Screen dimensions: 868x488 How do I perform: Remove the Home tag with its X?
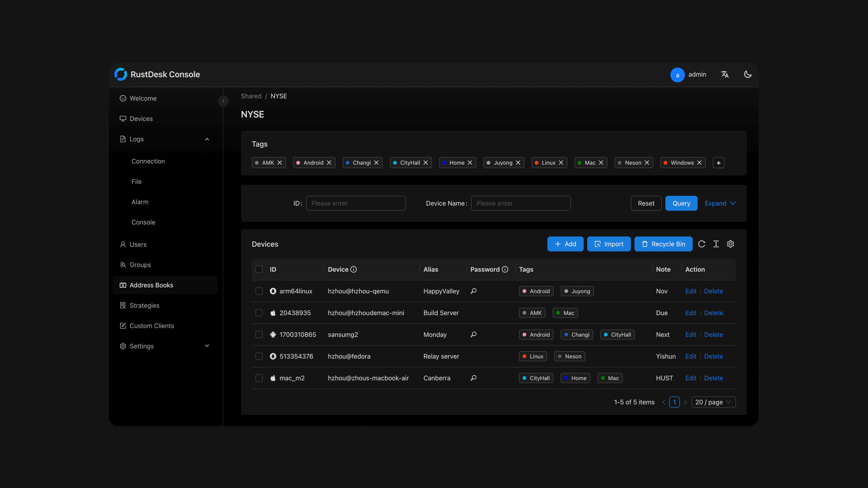470,163
